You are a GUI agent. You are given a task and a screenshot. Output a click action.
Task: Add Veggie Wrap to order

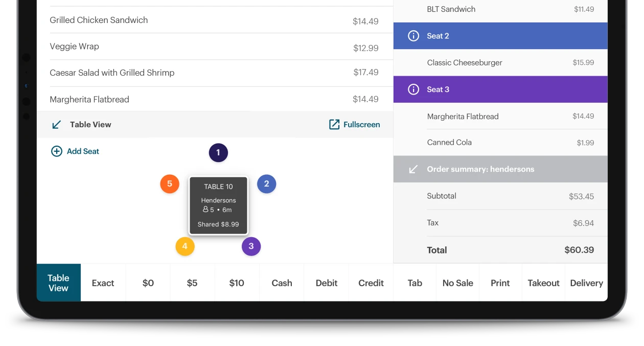pyautogui.click(x=214, y=47)
